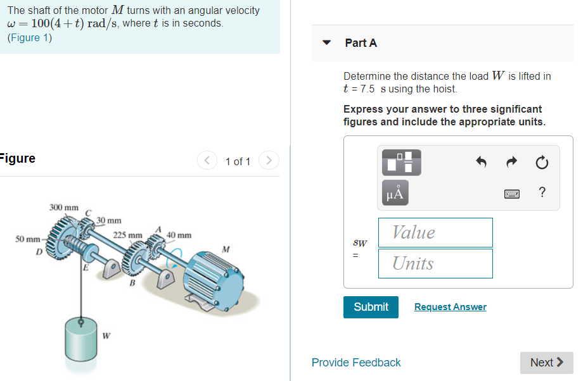Open the equation editor help
This screenshot has height=381, width=588.
pyautogui.click(x=542, y=192)
